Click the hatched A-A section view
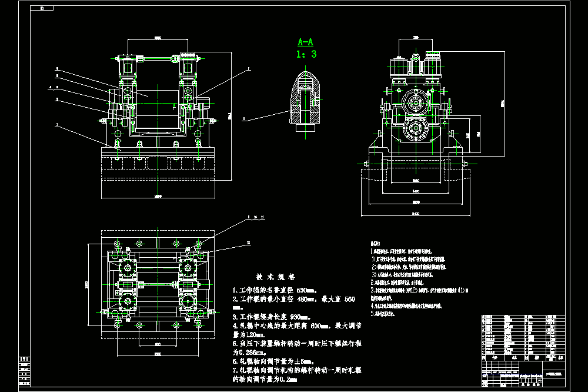The height and width of the screenshot is (392, 588). (306, 101)
